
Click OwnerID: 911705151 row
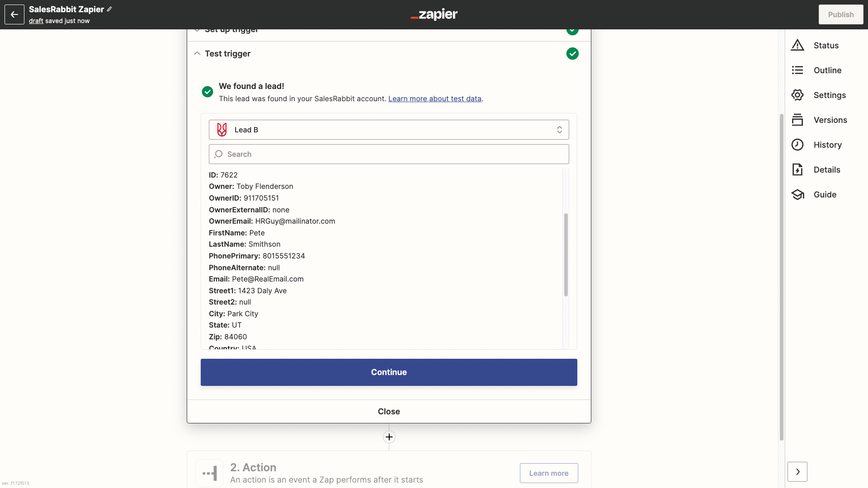click(x=244, y=198)
